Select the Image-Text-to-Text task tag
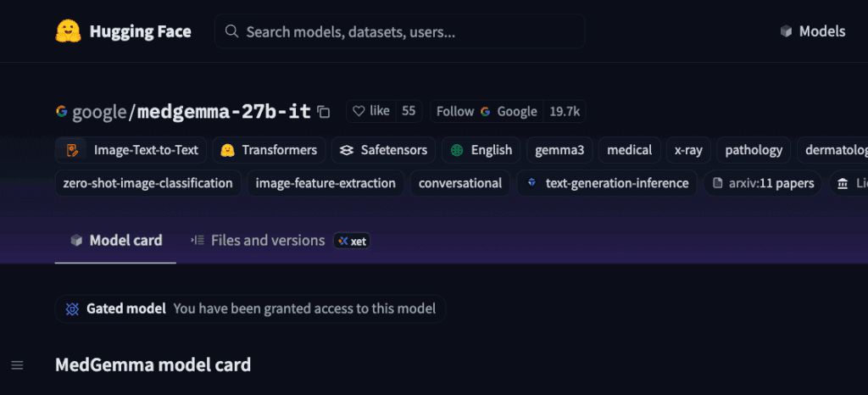 (x=131, y=150)
